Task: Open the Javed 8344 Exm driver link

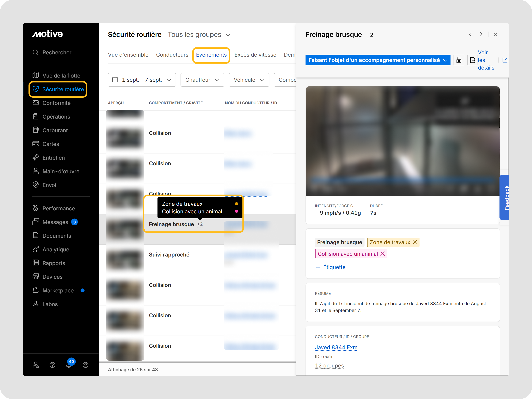Action: point(336,347)
